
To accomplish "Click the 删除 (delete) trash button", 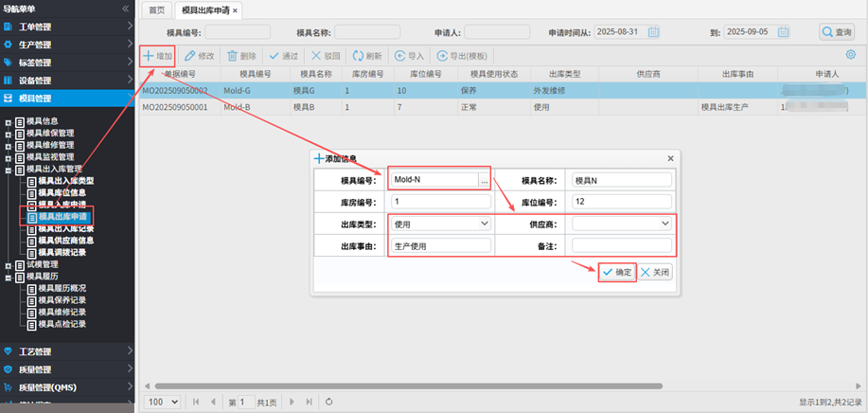I will tap(241, 56).
